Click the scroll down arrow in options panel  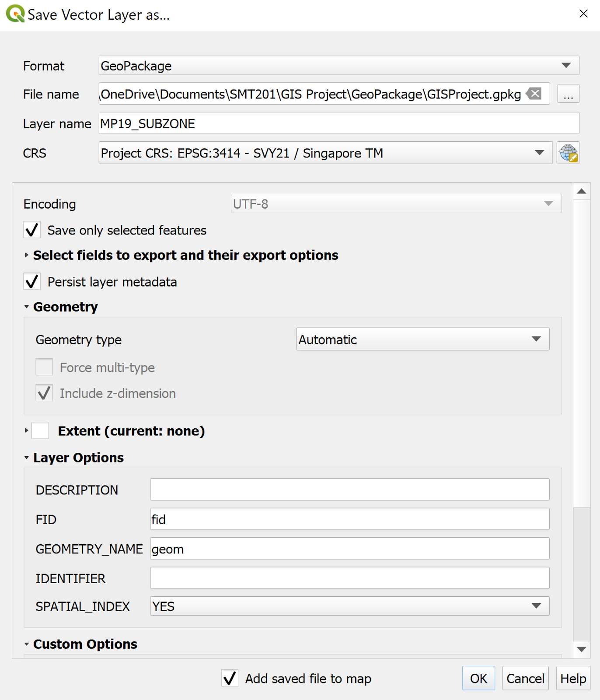(581, 649)
